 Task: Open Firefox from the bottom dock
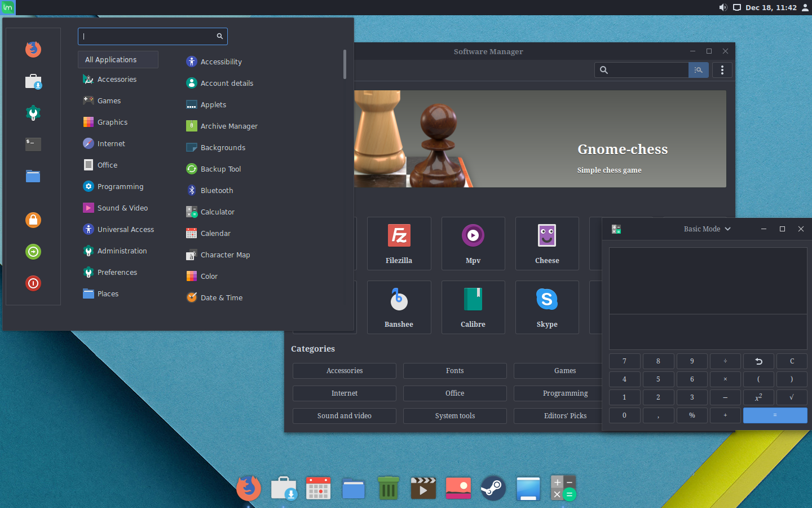[x=248, y=488]
